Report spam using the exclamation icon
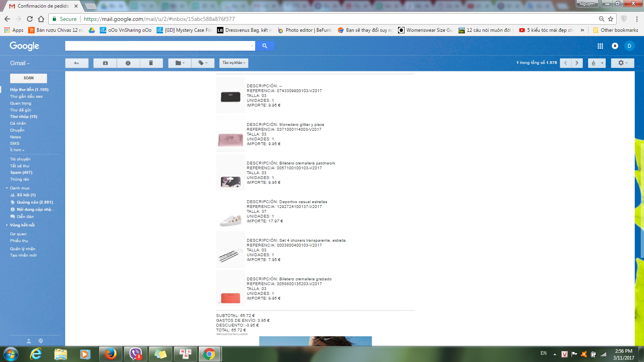 128,63
